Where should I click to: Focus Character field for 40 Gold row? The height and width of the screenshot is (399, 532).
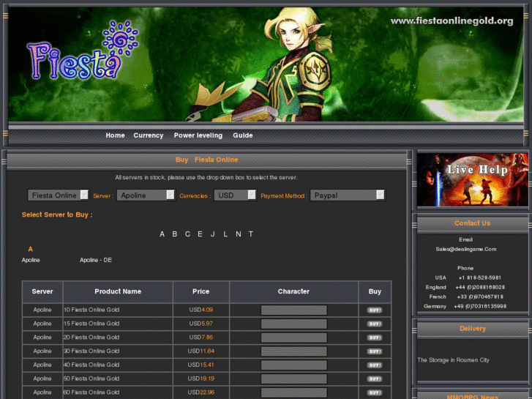point(294,365)
